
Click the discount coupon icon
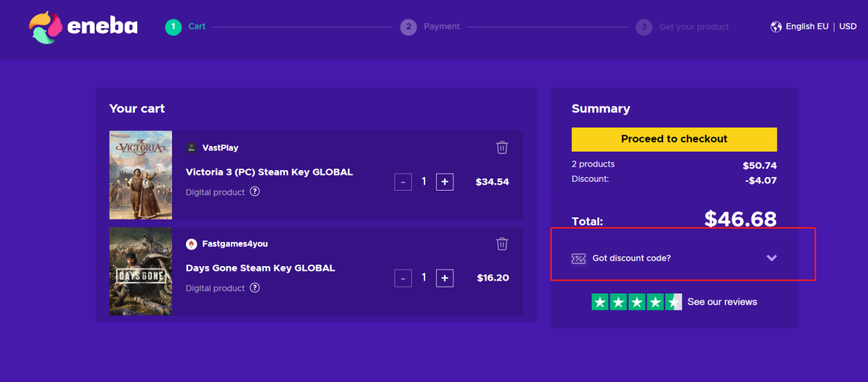coord(579,259)
